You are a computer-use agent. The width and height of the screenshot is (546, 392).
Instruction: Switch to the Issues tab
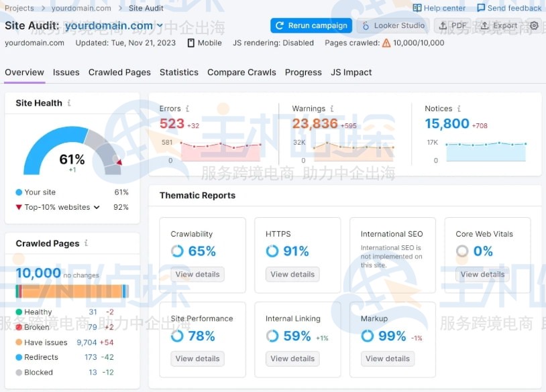66,72
